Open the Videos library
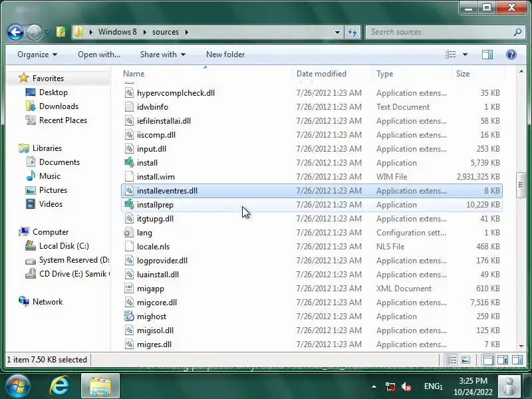Screen dimensions: 532x399 pos(51,204)
